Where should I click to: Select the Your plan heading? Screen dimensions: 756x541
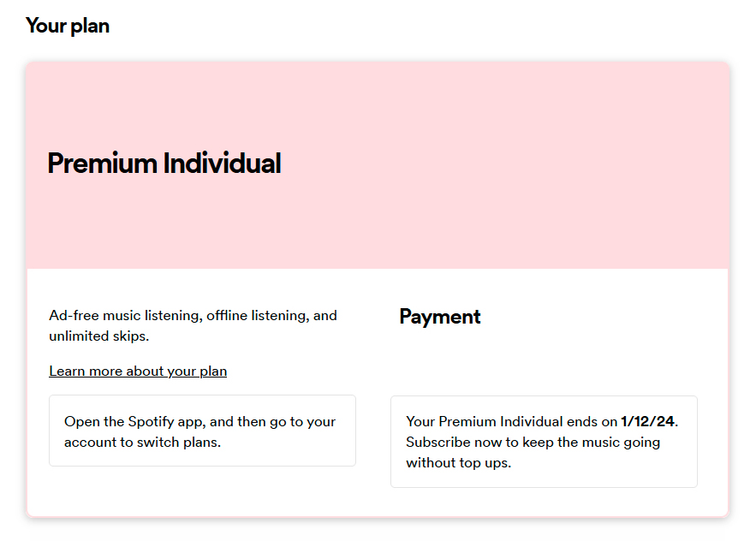[68, 26]
